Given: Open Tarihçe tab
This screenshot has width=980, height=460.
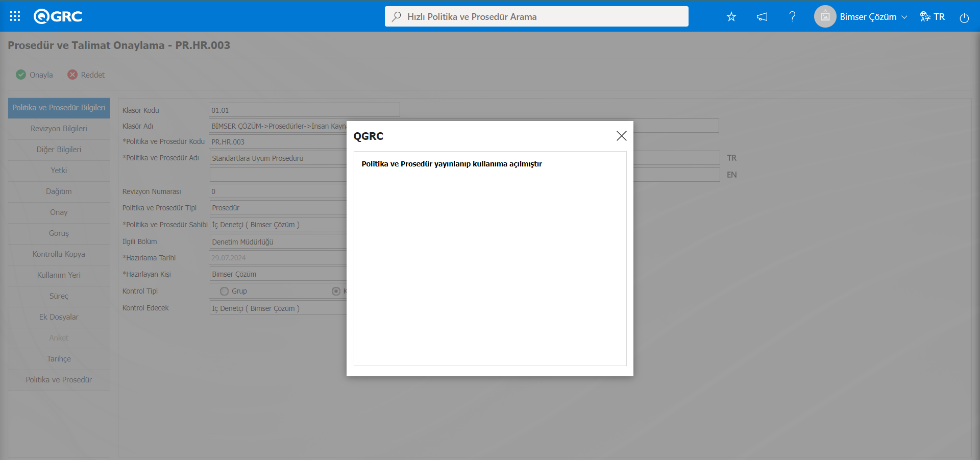Looking at the screenshot, I should 59,359.
